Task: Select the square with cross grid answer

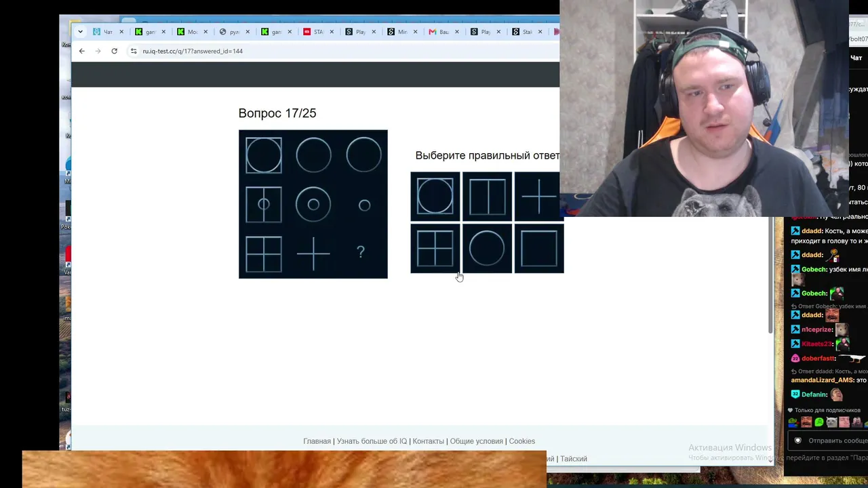Action: point(435,248)
